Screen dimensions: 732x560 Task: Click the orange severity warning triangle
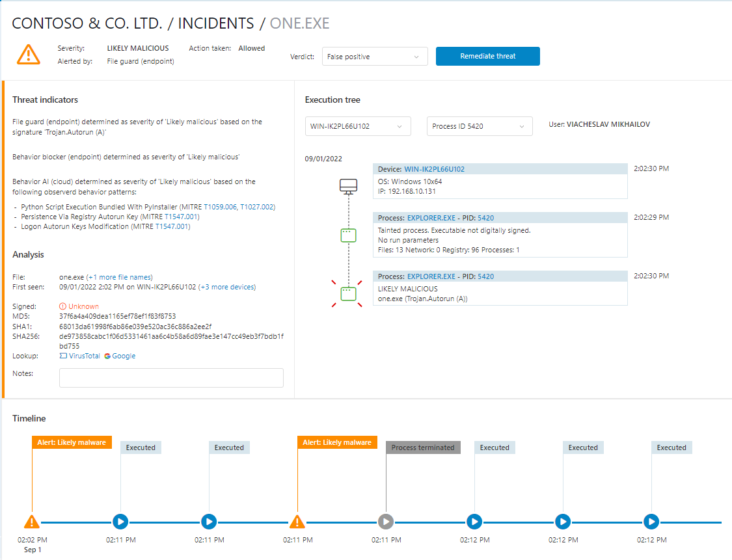click(28, 55)
